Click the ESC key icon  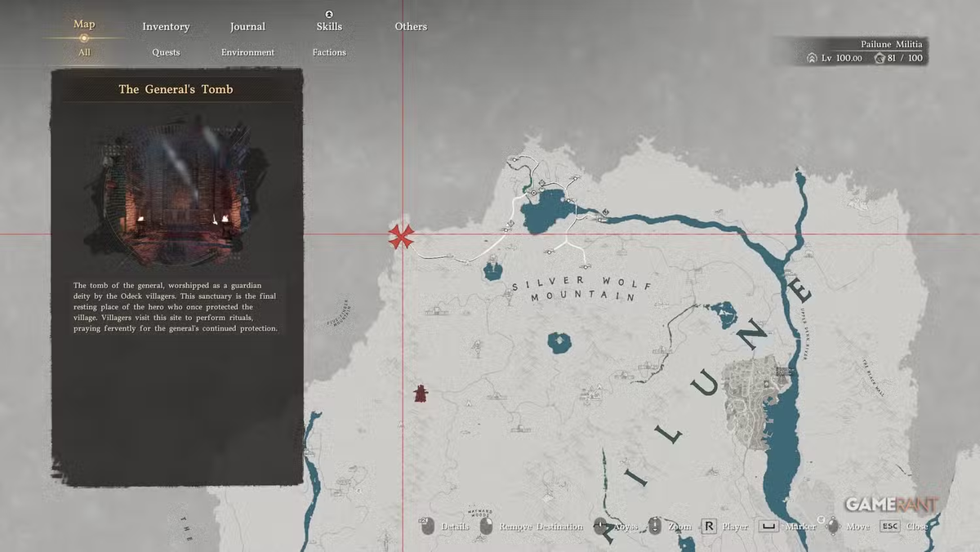[x=889, y=526]
